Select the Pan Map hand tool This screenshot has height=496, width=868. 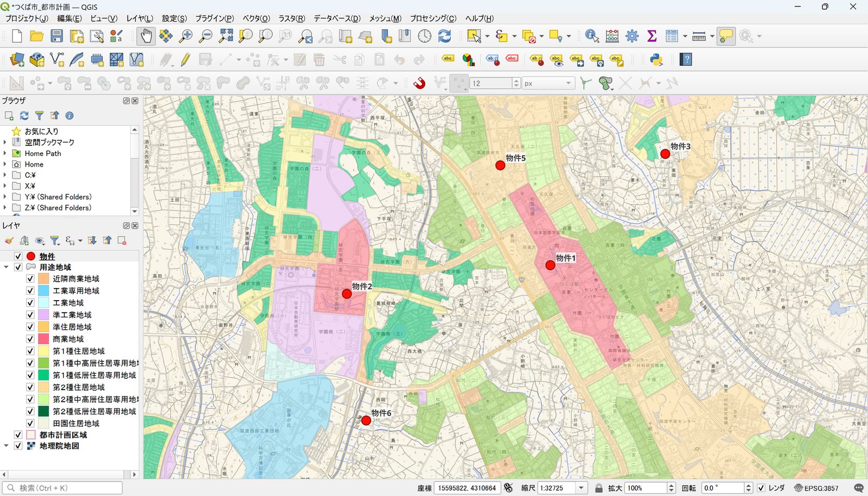pos(145,36)
